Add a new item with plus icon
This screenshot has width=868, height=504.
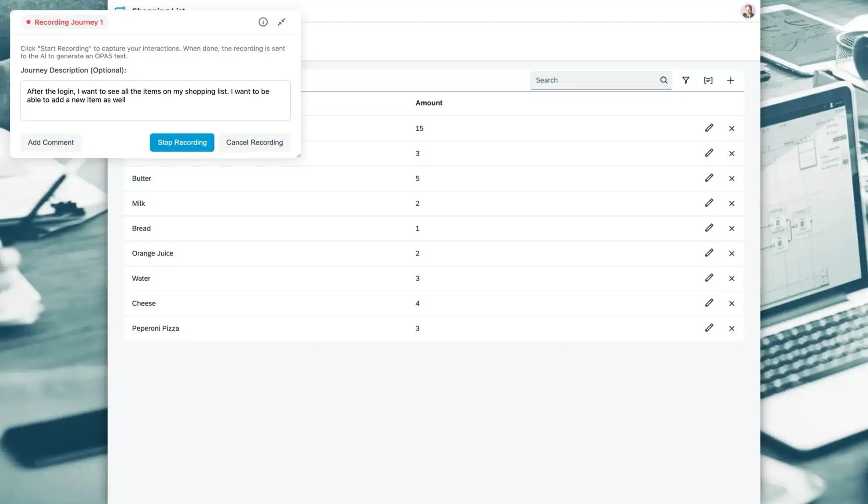tap(730, 80)
